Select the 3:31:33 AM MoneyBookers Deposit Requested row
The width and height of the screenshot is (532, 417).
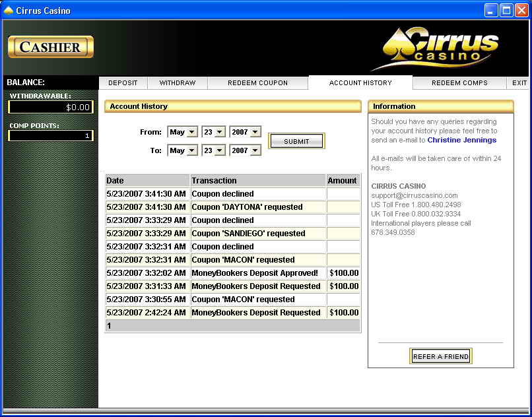pyautogui.click(x=233, y=286)
